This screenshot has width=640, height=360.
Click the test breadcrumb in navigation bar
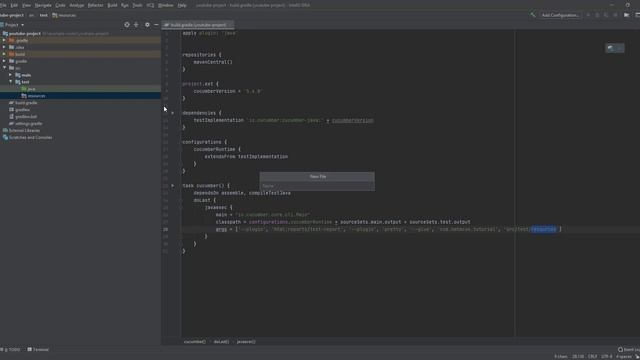(43, 15)
